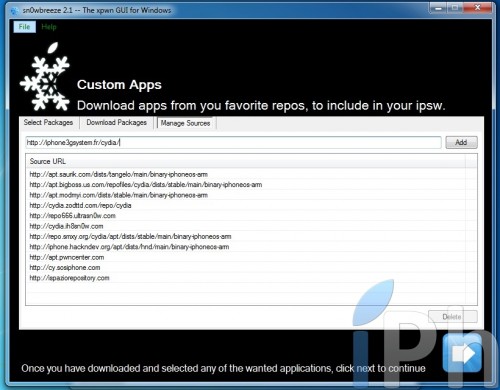Switch to Select Packages tab
The image size is (500, 390).
(x=48, y=123)
